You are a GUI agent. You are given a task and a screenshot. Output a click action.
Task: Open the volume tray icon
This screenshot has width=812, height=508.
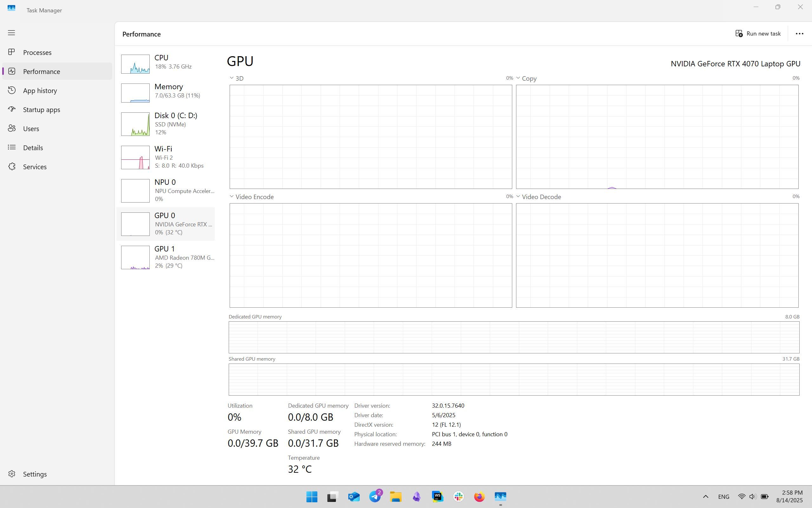tap(753, 497)
